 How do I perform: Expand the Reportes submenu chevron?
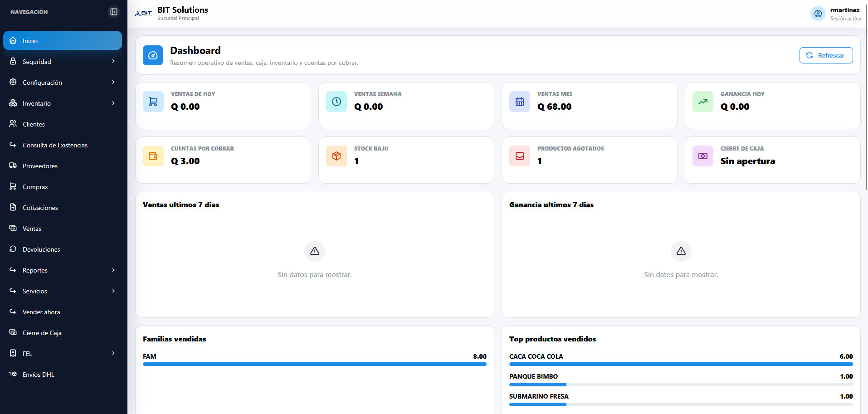(x=113, y=270)
